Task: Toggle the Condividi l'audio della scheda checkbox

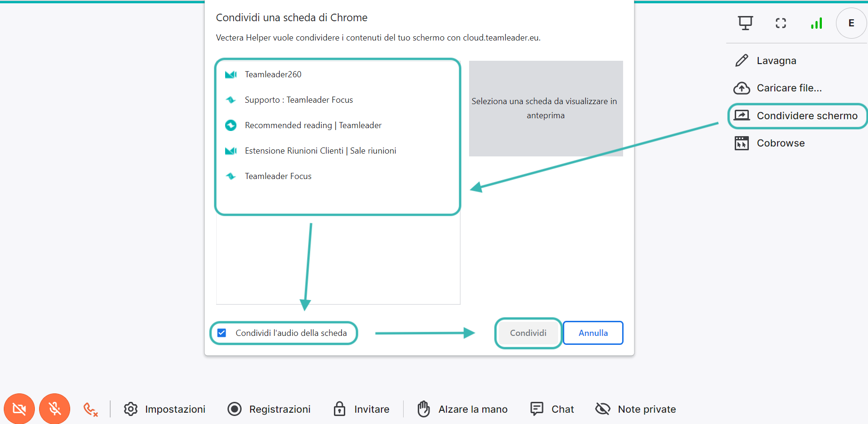Action: pos(222,333)
